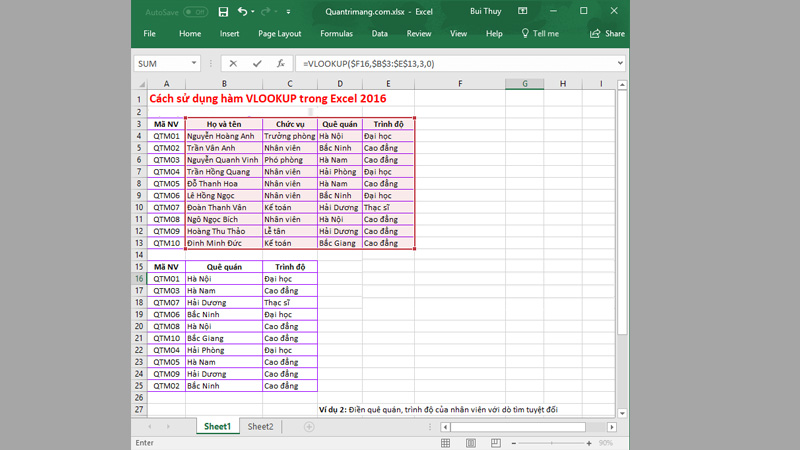Click the Select All corner triangle
The height and width of the screenshot is (450, 800).
(x=141, y=84)
